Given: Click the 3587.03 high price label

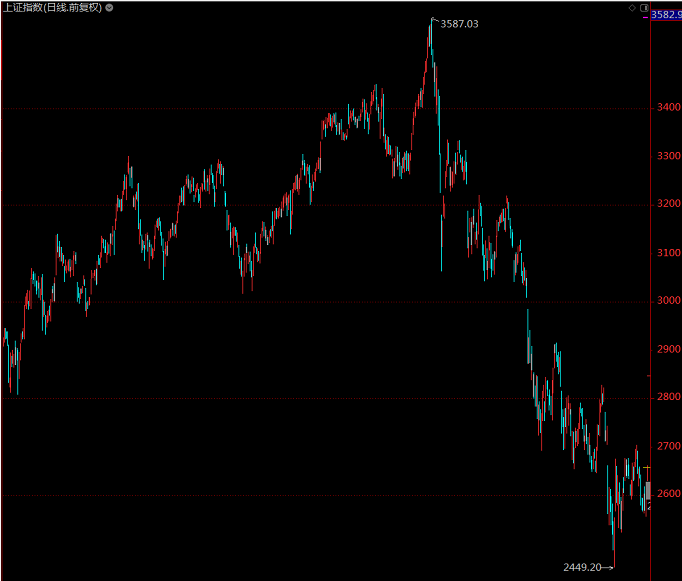Looking at the screenshot, I should pyautogui.click(x=460, y=23).
